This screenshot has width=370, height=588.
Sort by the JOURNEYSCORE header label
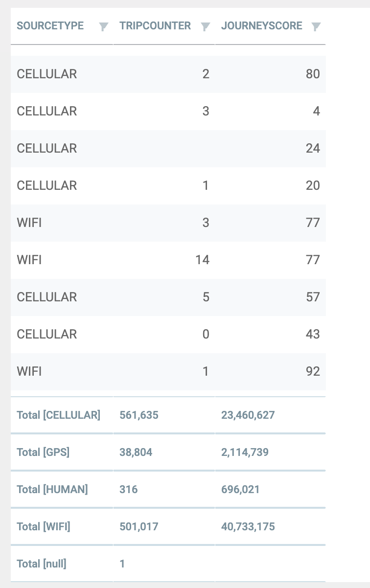pyautogui.click(x=262, y=26)
